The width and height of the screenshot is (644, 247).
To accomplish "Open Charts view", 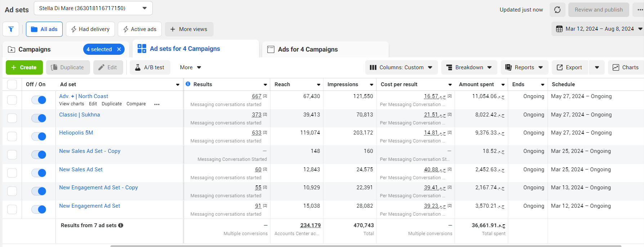I will click(626, 67).
